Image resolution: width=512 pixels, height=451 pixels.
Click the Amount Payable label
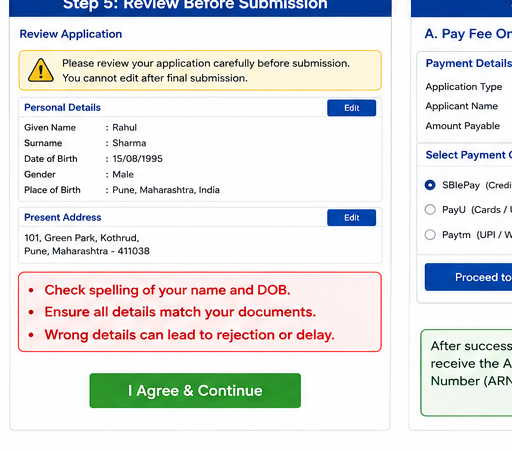coord(463,126)
